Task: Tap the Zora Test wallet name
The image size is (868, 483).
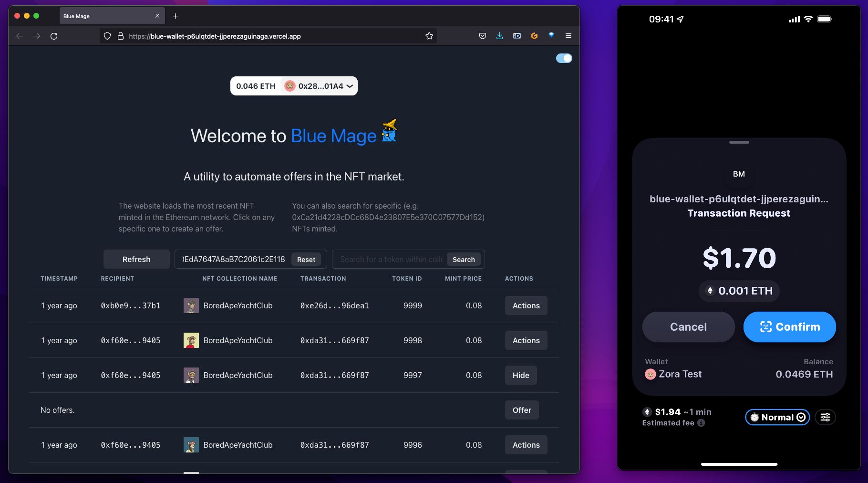Action: [680, 374]
